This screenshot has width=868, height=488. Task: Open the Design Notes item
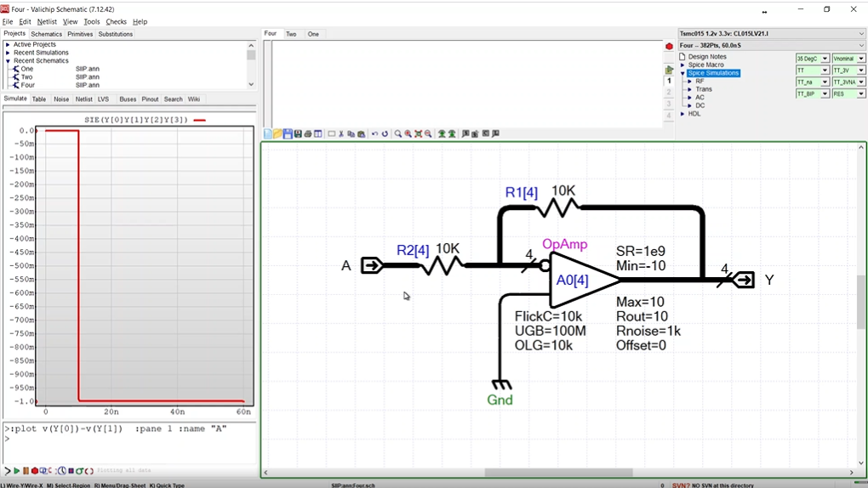(x=706, y=57)
